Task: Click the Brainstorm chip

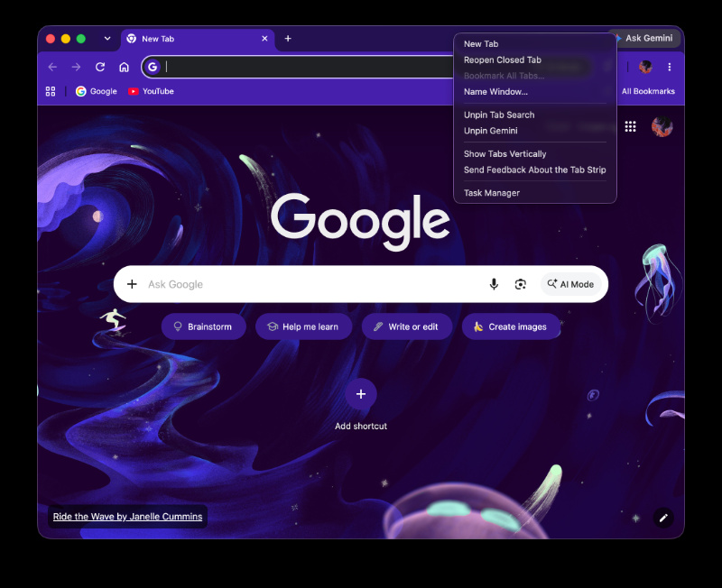Action: (x=204, y=326)
